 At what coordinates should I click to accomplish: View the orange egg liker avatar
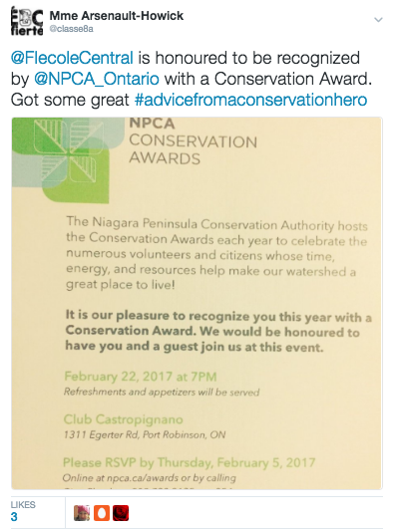(102, 513)
